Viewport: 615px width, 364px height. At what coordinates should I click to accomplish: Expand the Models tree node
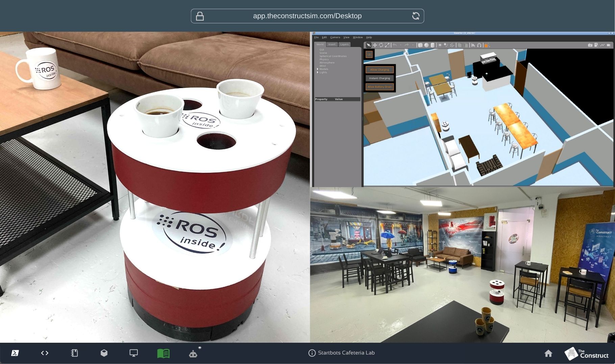click(x=318, y=69)
